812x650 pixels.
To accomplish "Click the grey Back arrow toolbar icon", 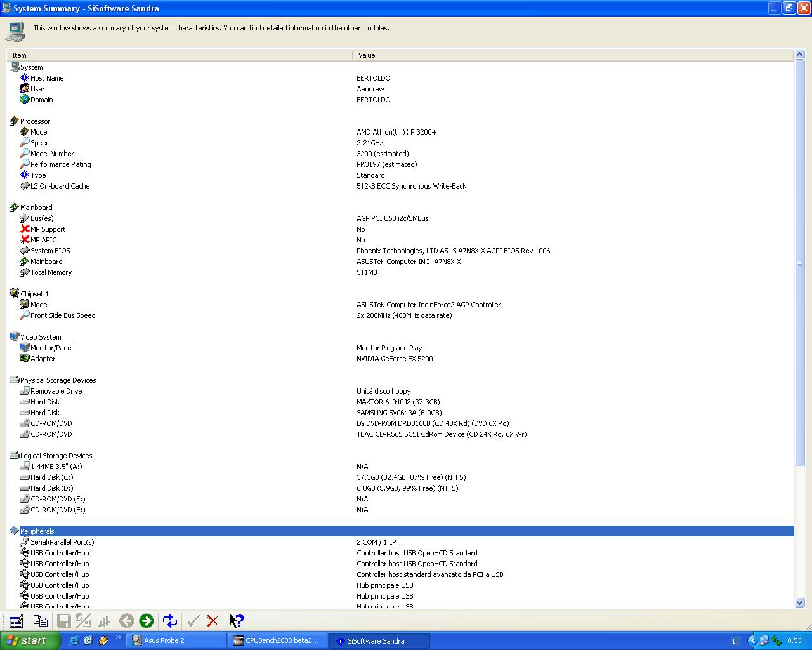I will [127, 621].
